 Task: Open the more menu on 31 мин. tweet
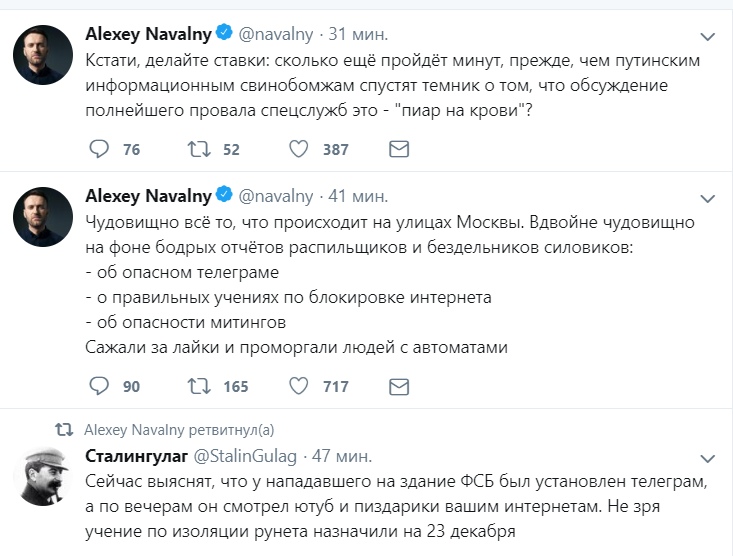(x=708, y=36)
